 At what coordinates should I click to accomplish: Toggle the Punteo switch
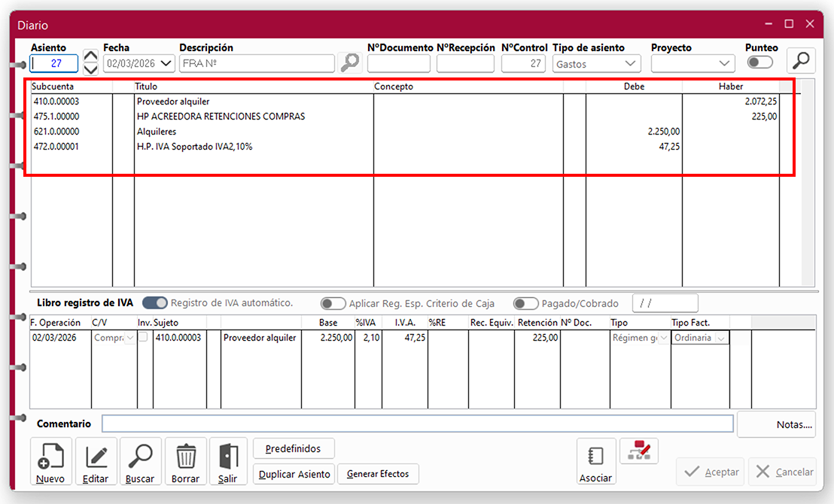[759, 63]
